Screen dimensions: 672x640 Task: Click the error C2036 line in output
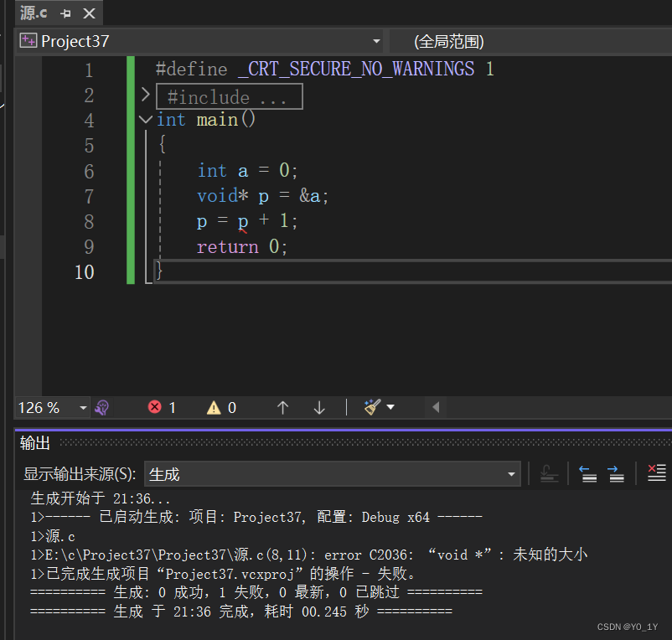[251, 555]
